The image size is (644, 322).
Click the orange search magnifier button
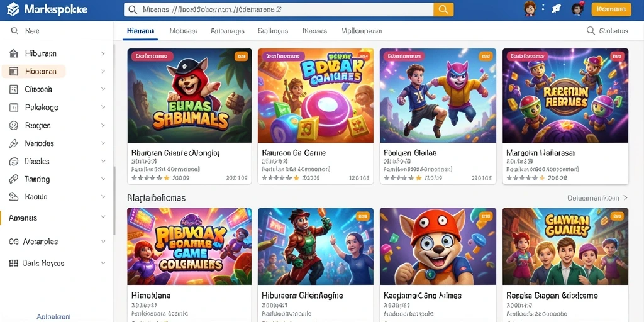click(443, 9)
